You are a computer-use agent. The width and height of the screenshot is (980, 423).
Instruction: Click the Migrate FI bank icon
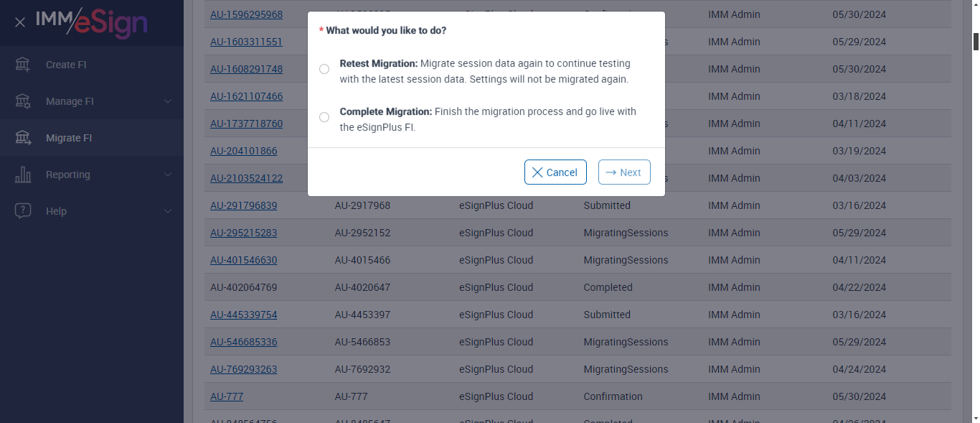[x=23, y=138]
